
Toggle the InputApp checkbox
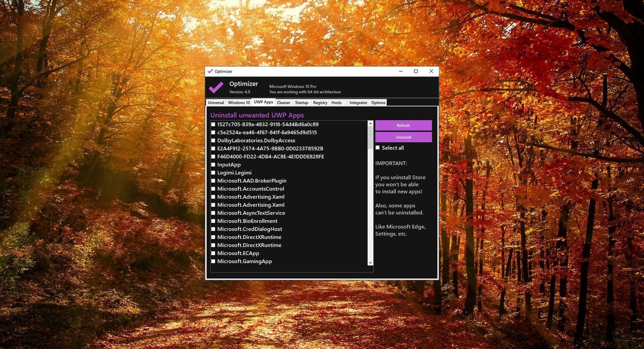(213, 165)
